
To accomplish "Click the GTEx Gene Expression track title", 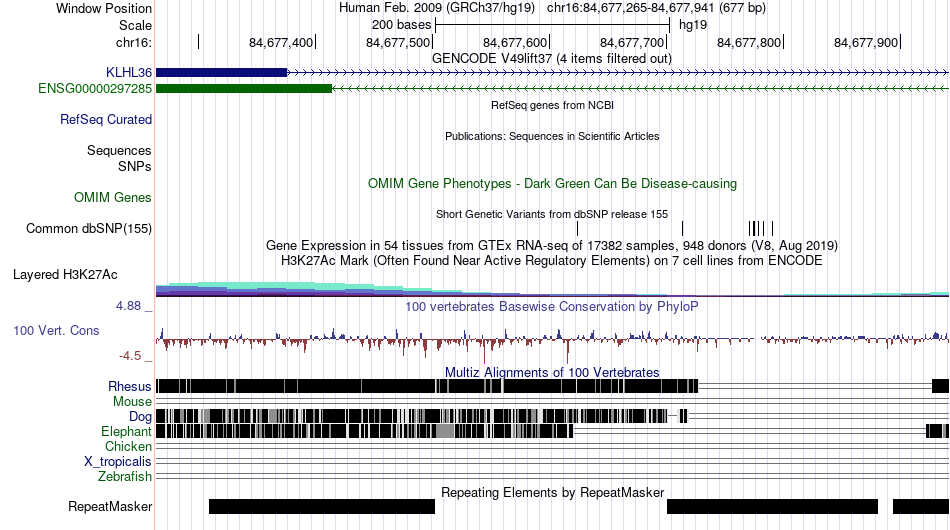I will [552, 245].
